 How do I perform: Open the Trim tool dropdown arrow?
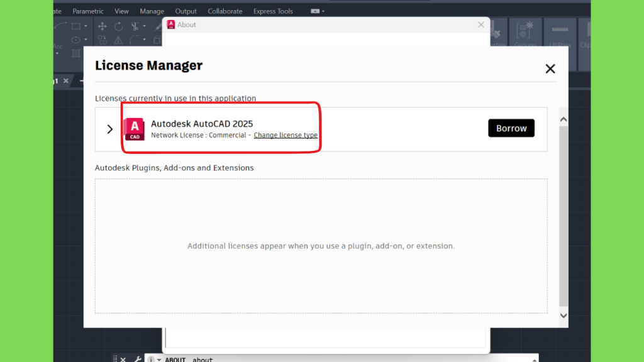click(144, 26)
